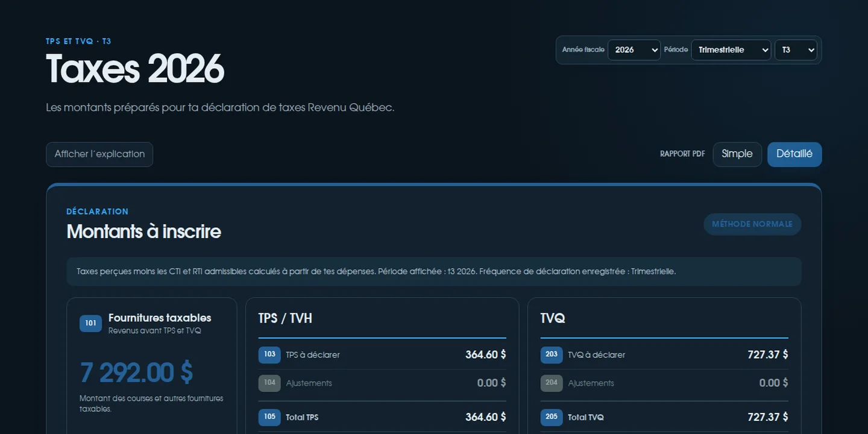
Task: Open the Période Trimestrielle dropdown
Action: pos(731,50)
